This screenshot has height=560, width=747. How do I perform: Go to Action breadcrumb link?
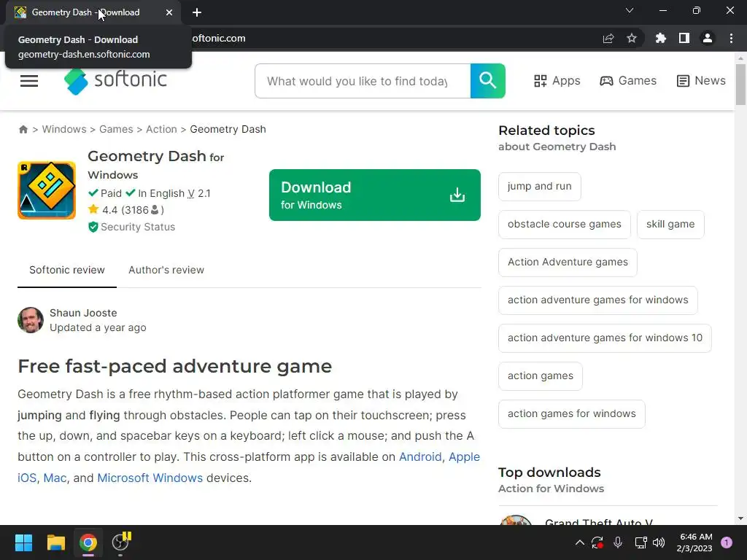tap(161, 129)
